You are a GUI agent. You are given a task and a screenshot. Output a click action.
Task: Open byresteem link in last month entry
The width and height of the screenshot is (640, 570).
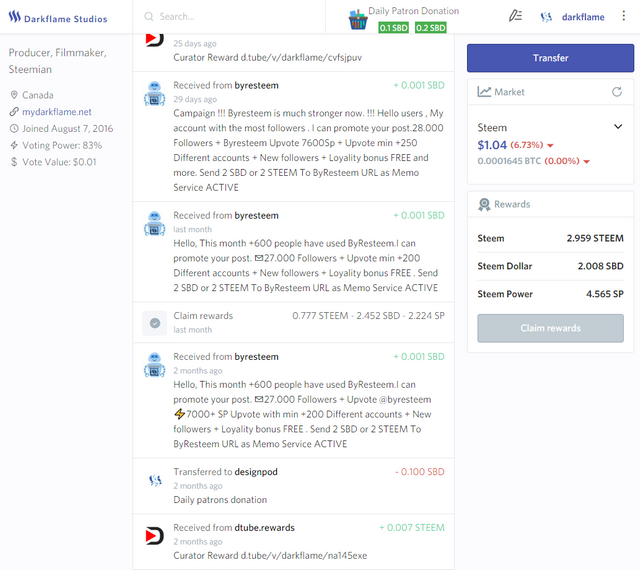click(256, 216)
